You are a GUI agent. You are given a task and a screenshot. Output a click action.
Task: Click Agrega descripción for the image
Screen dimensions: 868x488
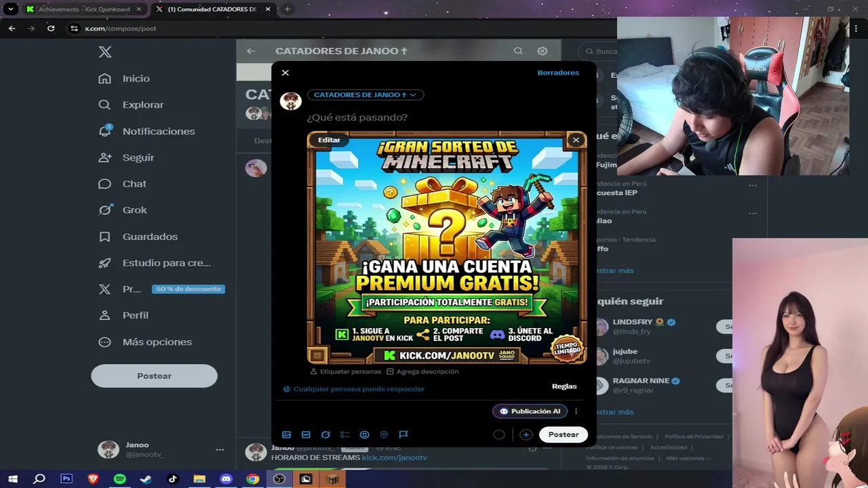coord(422,371)
